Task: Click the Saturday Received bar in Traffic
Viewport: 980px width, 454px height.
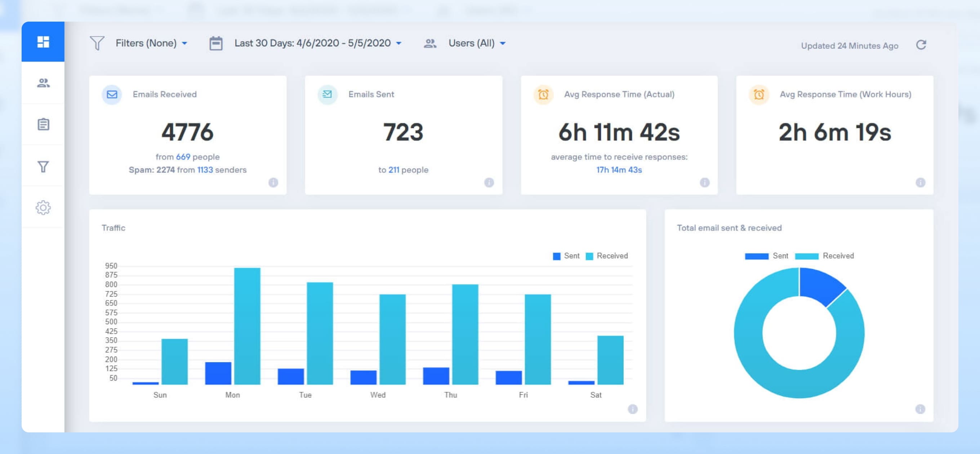Action: tap(611, 360)
